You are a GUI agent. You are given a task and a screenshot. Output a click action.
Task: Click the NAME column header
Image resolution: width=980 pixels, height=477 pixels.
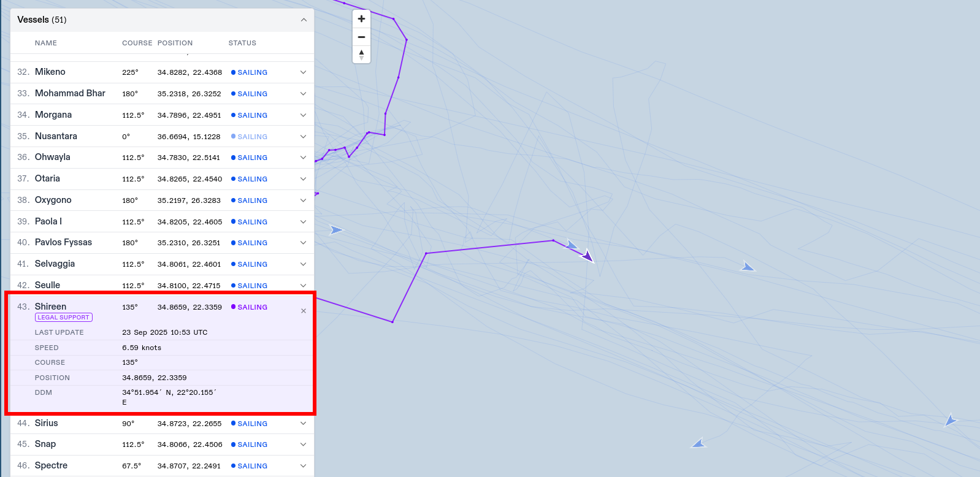pyautogui.click(x=46, y=43)
